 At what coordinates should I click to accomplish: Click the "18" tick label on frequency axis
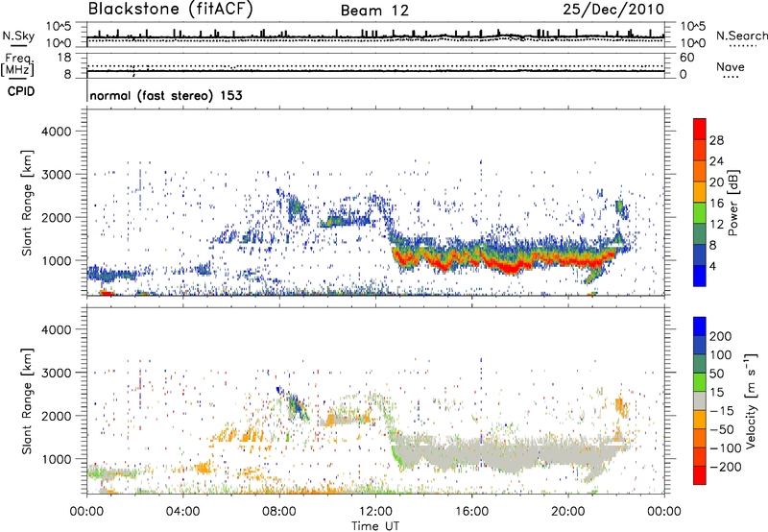tap(64, 58)
